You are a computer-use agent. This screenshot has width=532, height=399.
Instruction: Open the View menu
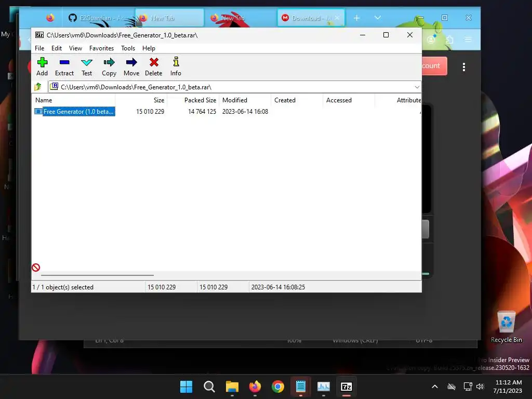point(75,48)
